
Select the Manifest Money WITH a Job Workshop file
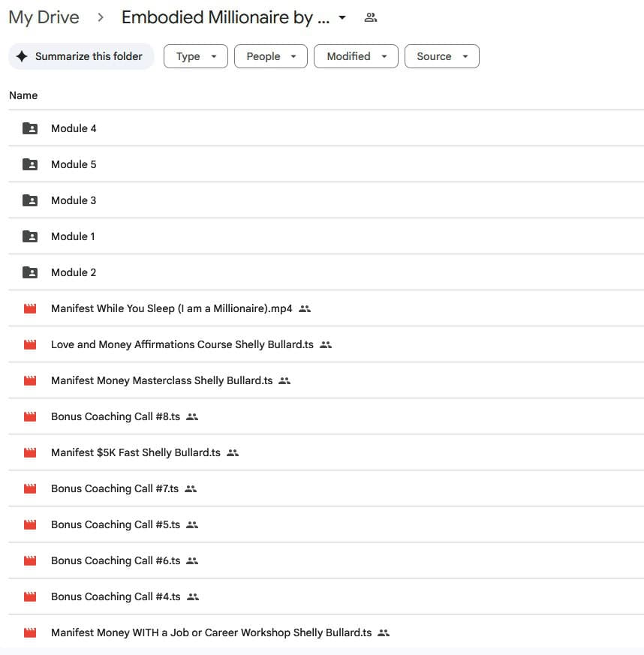tap(211, 632)
